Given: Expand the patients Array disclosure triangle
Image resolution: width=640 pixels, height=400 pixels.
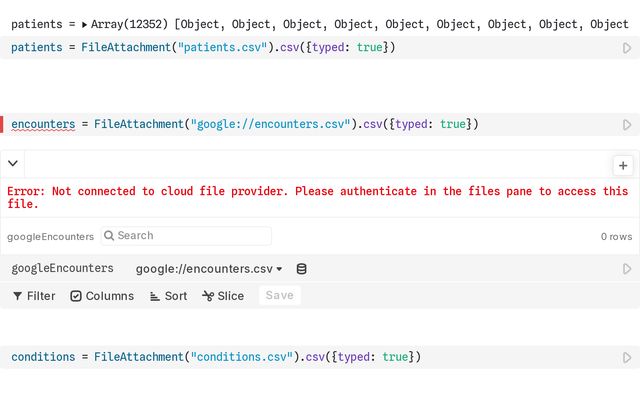Looking at the screenshot, I should coord(84,23).
